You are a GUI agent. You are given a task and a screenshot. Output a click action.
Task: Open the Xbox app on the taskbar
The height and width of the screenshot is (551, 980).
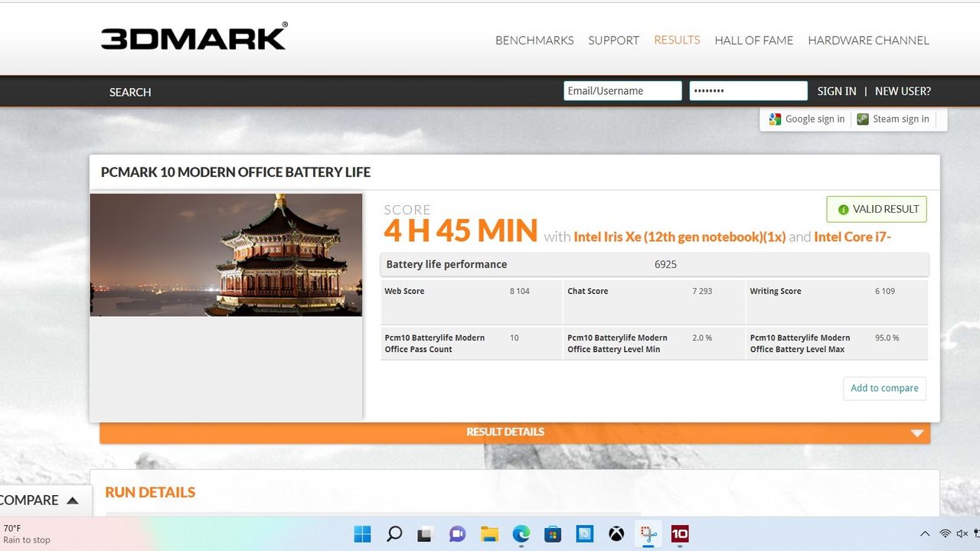click(x=616, y=533)
